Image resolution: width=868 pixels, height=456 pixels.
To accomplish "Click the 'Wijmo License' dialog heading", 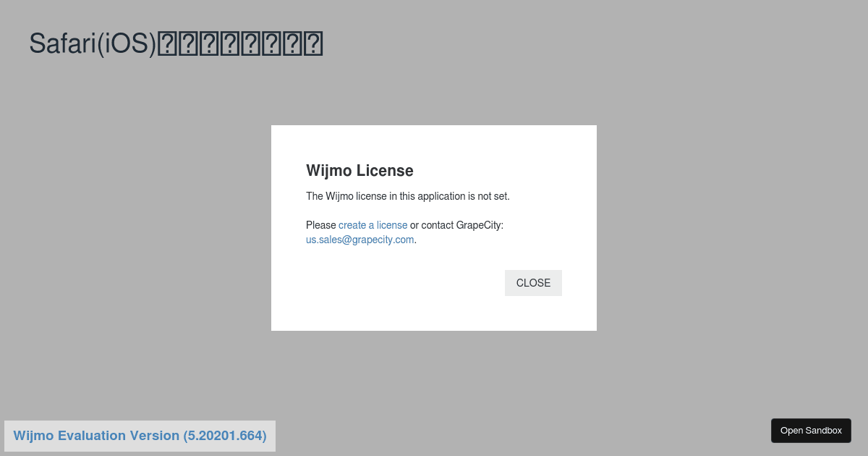I will [x=359, y=171].
